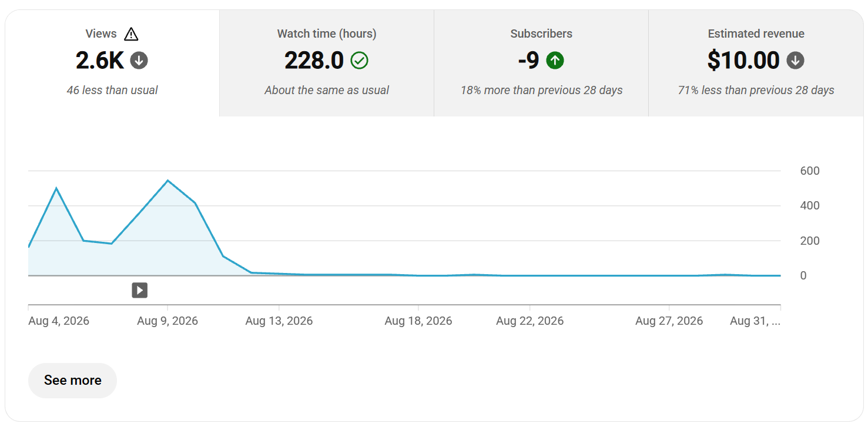Screen dimensions: 868x433
Task: Select the Subscribers tab
Action: (x=541, y=63)
